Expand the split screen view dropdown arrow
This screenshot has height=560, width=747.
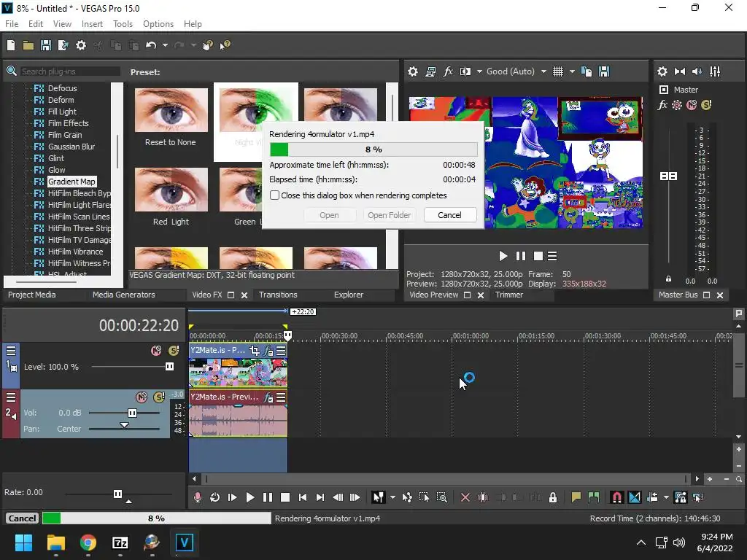479,71
